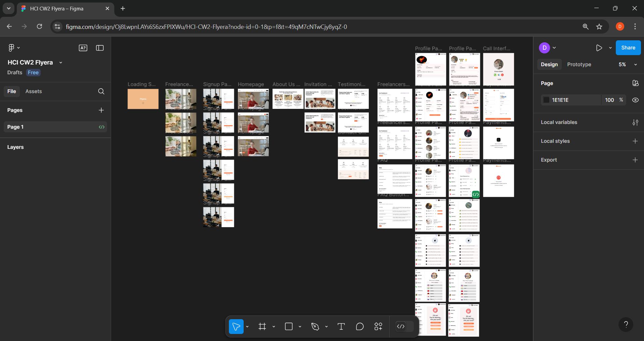
Task: Select the Pen tool
Action: click(315, 327)
